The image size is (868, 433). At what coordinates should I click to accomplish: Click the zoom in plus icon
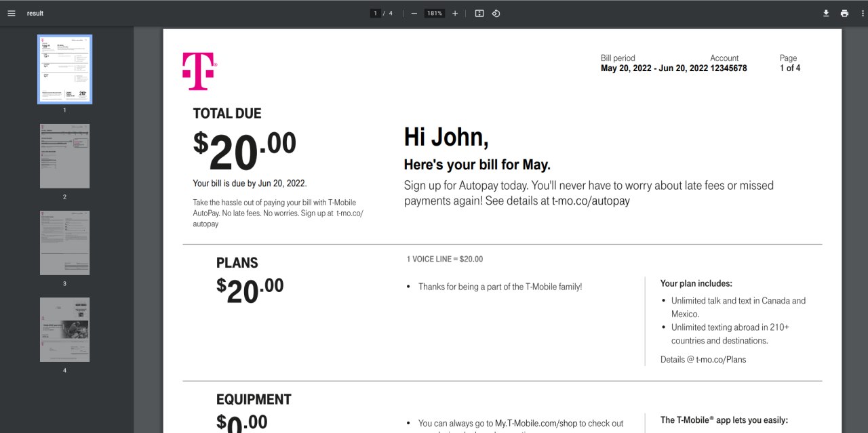click(x=454, y=13)
